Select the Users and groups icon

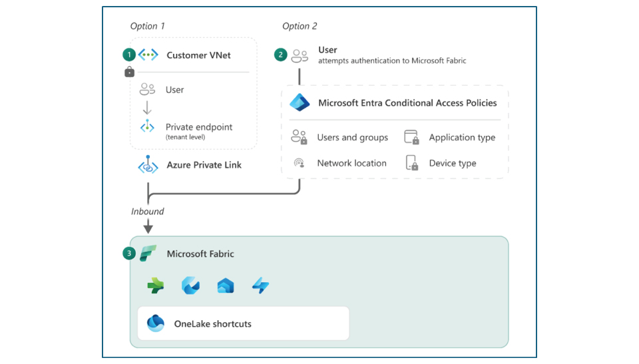pos(300,137)
